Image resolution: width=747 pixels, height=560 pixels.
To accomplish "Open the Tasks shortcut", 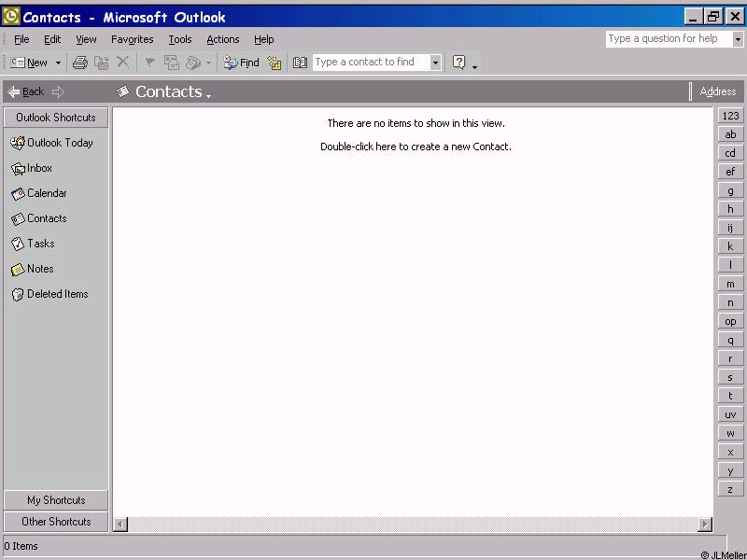I will [33, 244].
